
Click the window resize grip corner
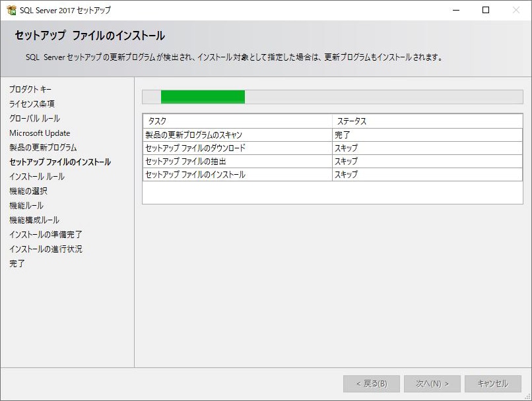click(528, 397)
